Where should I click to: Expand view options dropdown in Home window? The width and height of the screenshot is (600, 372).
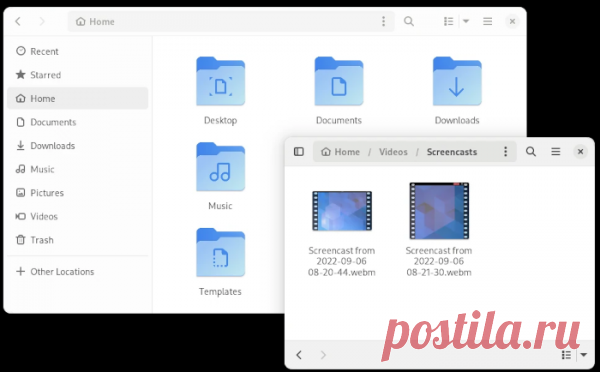[466, 21]
